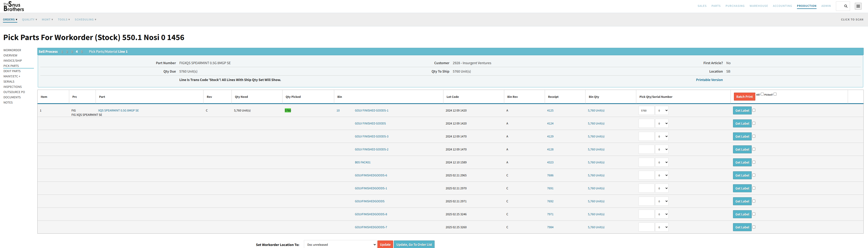868x248 pixels.
Task: Click Update, Go To Order List
Action: tap(414, 245)
